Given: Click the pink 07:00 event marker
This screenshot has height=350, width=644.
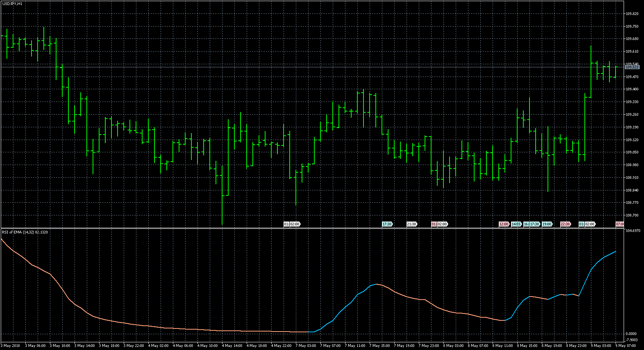Looking at the screenshot, I should click(619, 224).
